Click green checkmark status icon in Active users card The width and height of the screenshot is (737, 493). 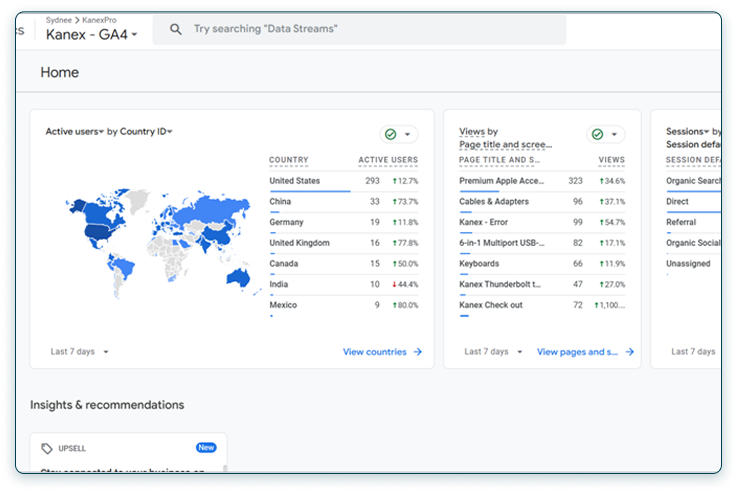pyautogui.click(x=390, y=134)
